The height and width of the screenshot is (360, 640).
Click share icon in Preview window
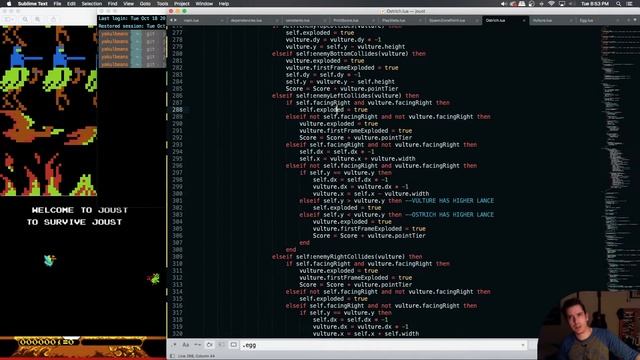pyautogui.click(x=53, y=19)
